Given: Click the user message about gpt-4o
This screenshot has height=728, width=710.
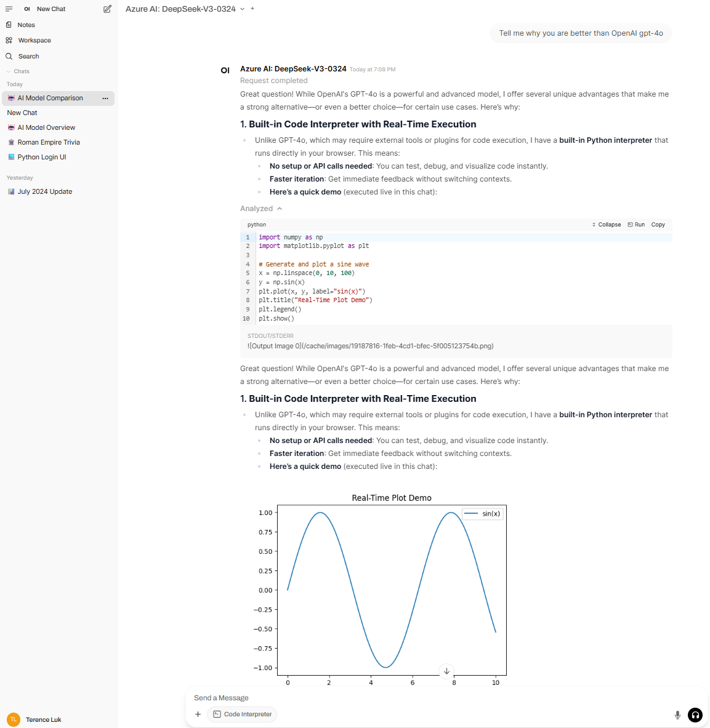Looking at the screenshot, I should 581,33.
